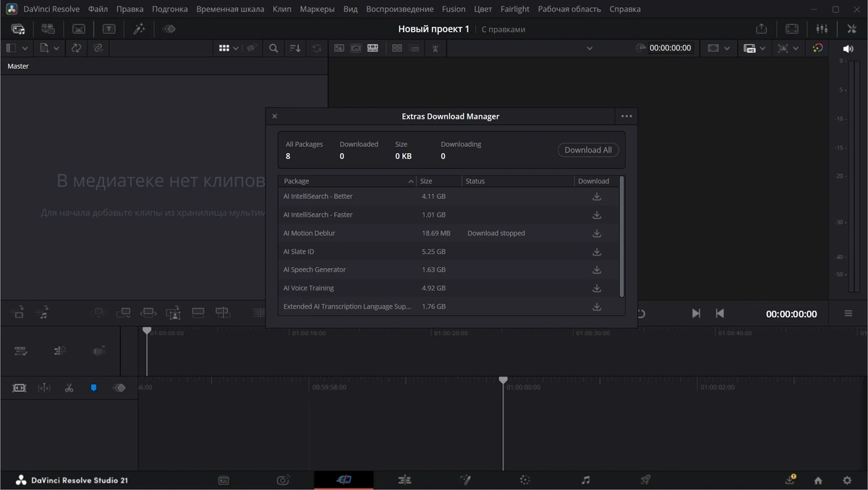
Task: Switch viewer to full screen mode
Action: point(792,29)
